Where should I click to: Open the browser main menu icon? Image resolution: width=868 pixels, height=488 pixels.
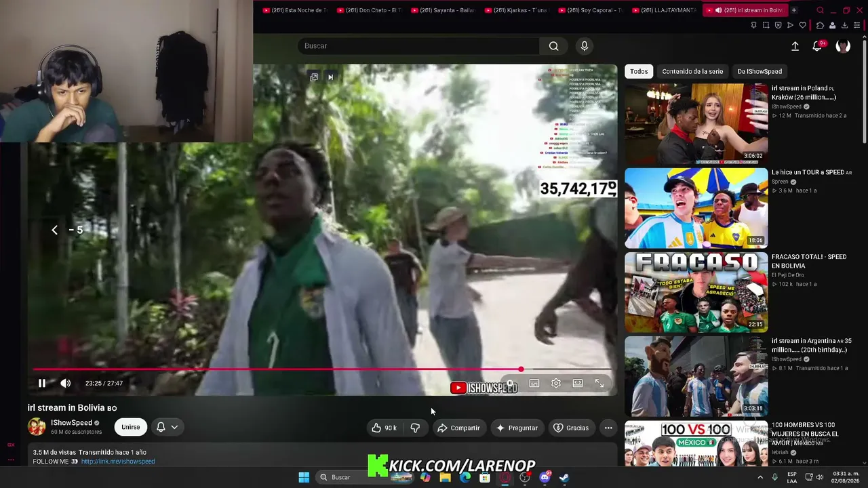857,25
